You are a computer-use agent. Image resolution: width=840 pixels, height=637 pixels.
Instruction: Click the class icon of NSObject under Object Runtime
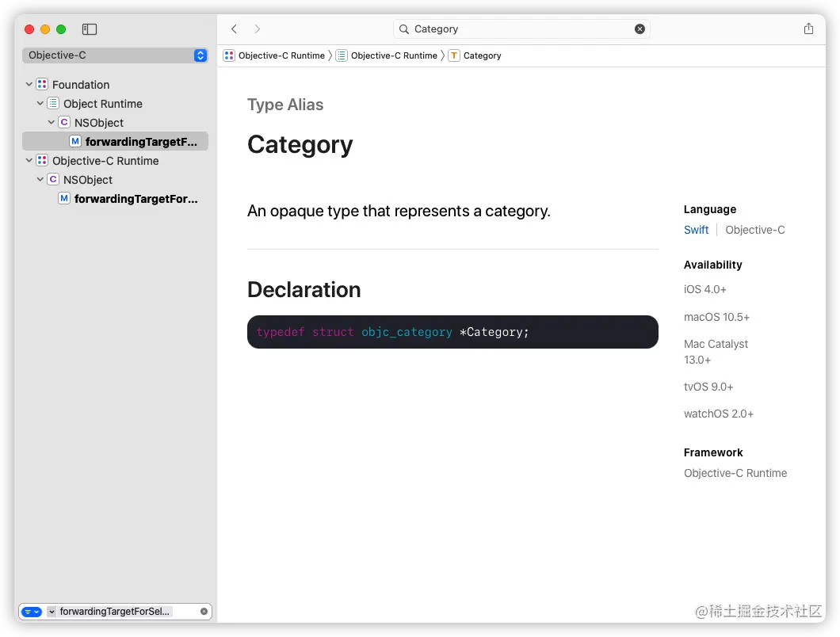(64, 122)
